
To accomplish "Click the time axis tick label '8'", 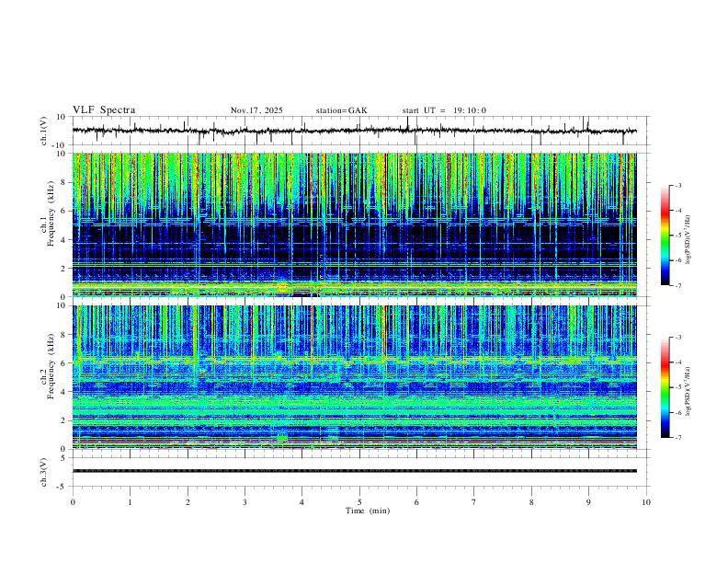I will click(x=531, y=502).
